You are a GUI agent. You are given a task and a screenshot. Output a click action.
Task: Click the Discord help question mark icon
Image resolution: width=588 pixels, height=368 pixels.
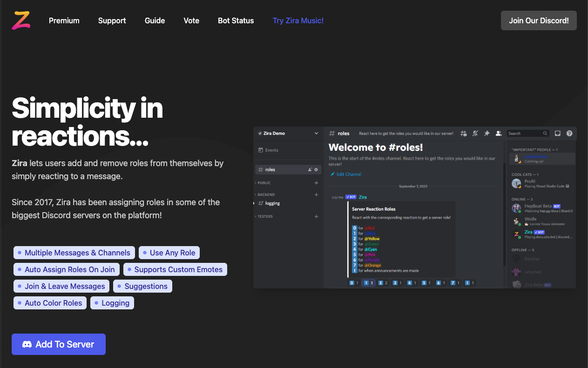pos(569,134)
